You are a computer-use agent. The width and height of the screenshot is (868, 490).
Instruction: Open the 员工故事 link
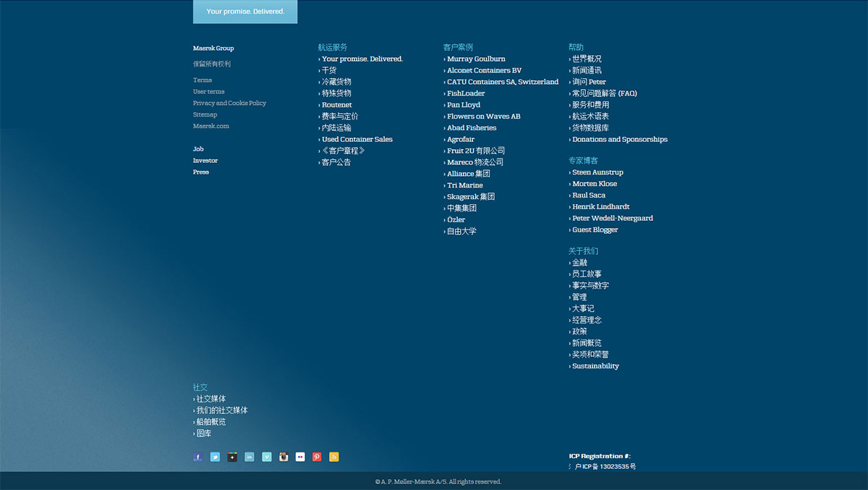click(x=585, y=274)
